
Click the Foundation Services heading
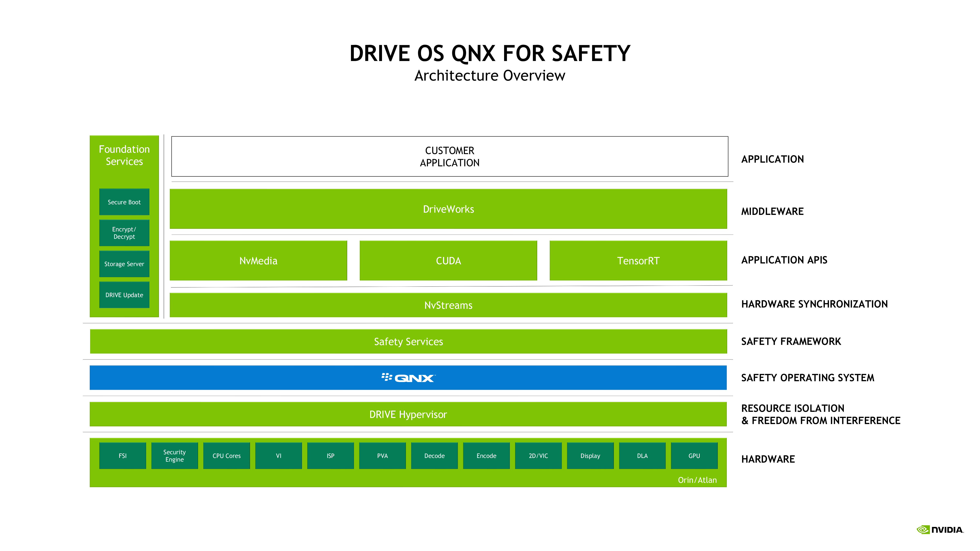(x=124, y=155)
